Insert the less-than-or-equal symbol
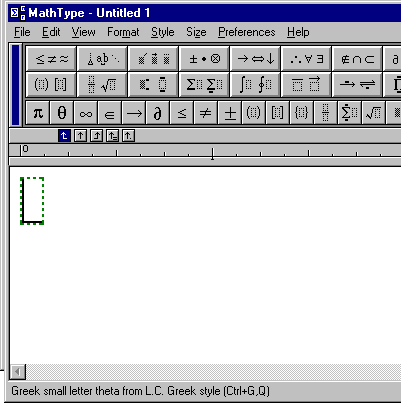This screenshot has height=403, width=401. click(182, 113)
